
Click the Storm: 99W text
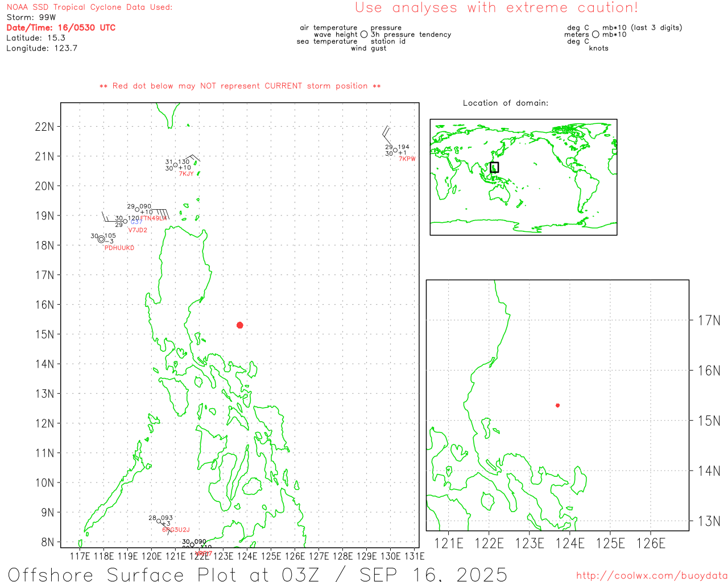(x=31, y=18)
